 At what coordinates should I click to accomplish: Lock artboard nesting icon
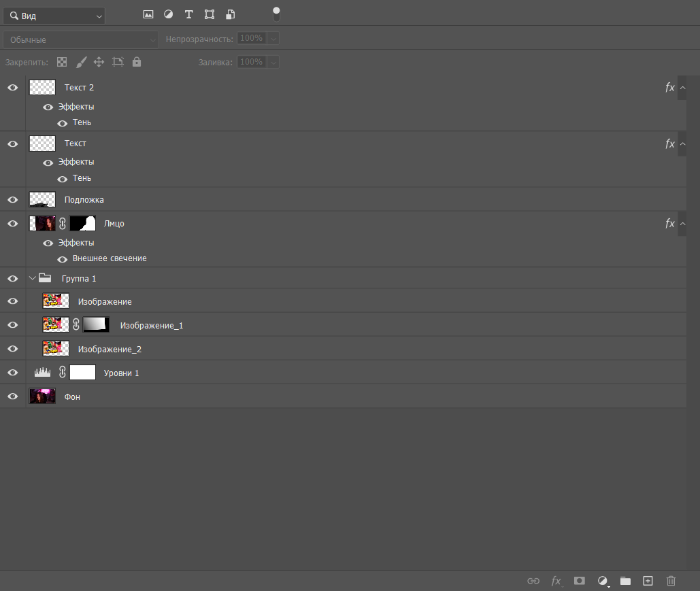(118, 62)
